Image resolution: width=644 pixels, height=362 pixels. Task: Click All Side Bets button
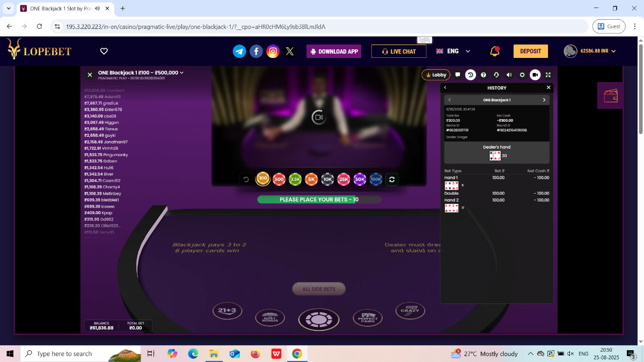[x=319, y=289]
